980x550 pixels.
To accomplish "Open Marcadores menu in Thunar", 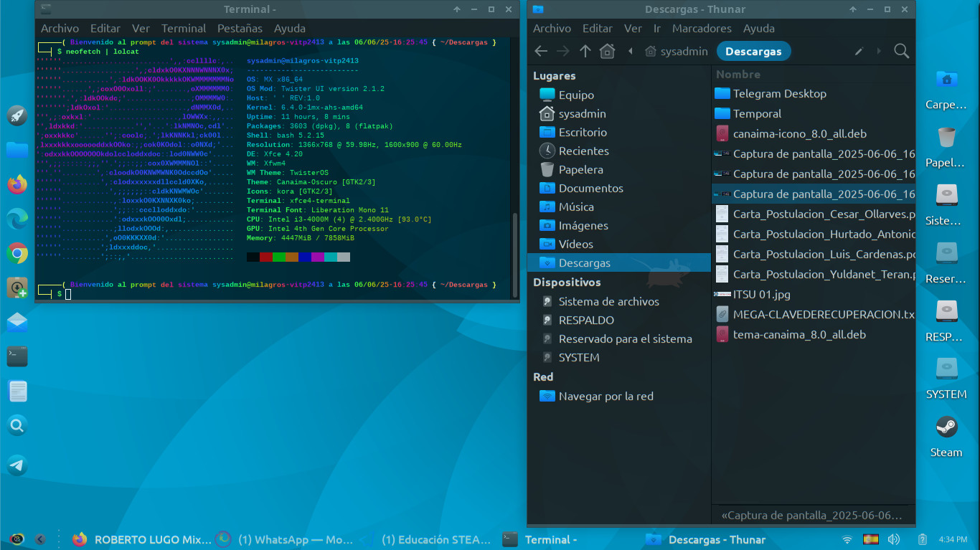I will click(x=702, y=29).
